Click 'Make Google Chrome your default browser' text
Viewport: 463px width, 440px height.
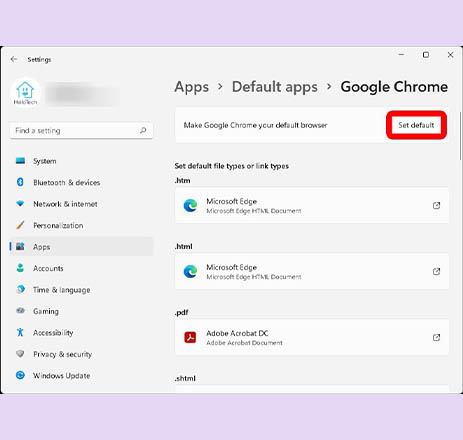255,125
